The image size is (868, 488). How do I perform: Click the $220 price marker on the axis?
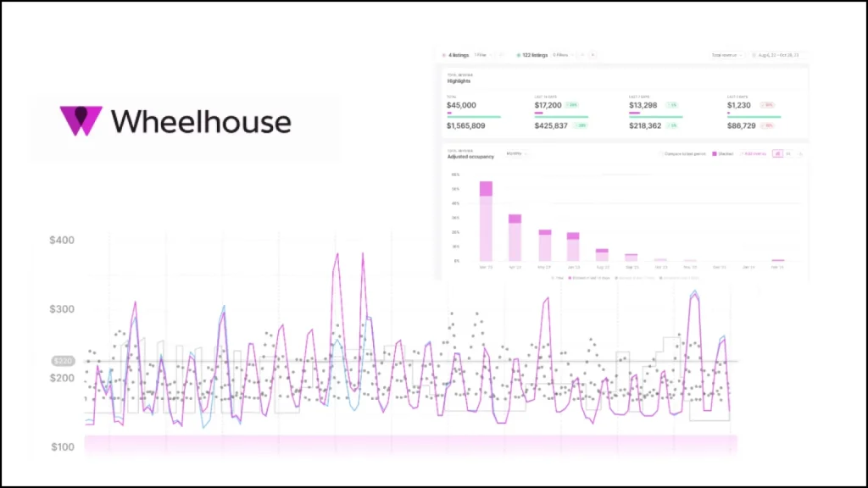click(64, 361)
